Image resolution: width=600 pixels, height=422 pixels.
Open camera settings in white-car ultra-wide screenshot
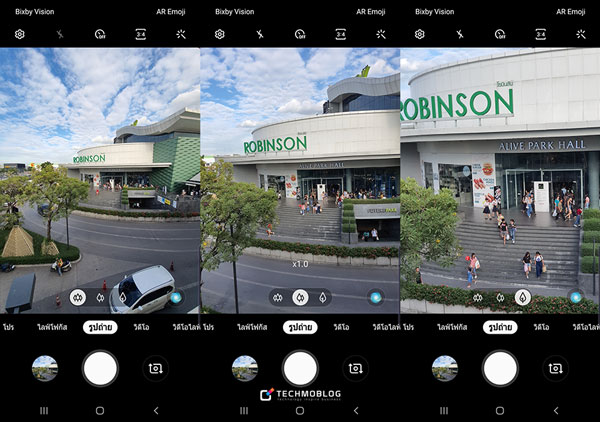20,34
